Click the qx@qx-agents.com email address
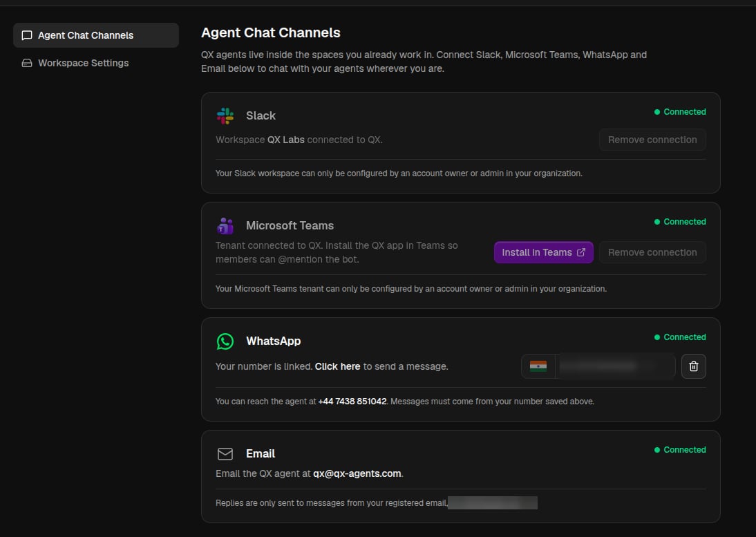Screen dimensions: 756x537 tap(357, 474)
